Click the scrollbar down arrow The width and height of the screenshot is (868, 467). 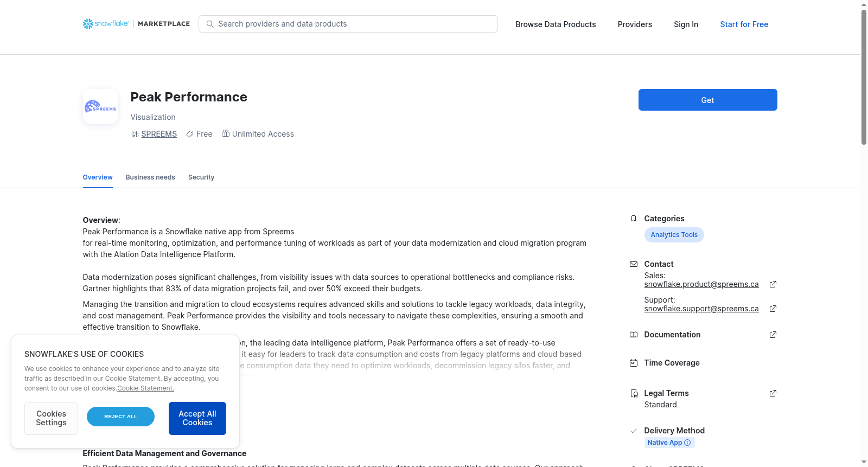(x=864, y=463)
